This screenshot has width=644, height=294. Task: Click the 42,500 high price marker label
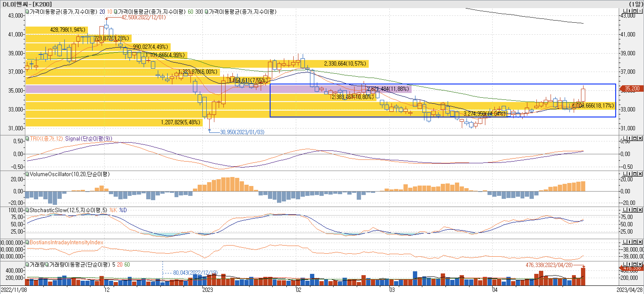click(x=143, y=17)
